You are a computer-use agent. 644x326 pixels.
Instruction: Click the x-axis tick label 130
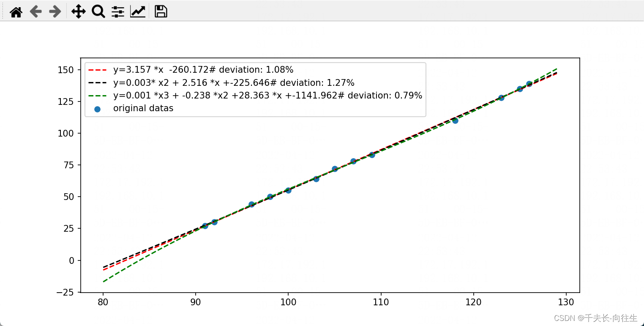566,302
